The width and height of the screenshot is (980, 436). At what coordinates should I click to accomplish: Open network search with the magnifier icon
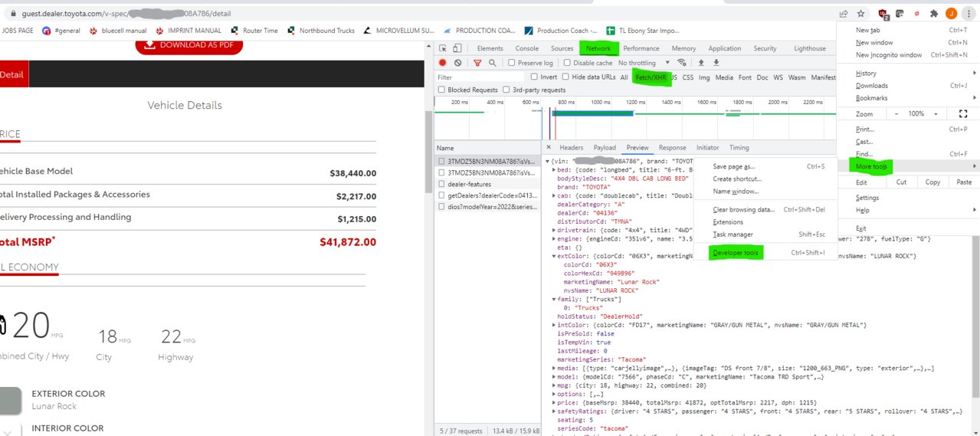point(493,63)
